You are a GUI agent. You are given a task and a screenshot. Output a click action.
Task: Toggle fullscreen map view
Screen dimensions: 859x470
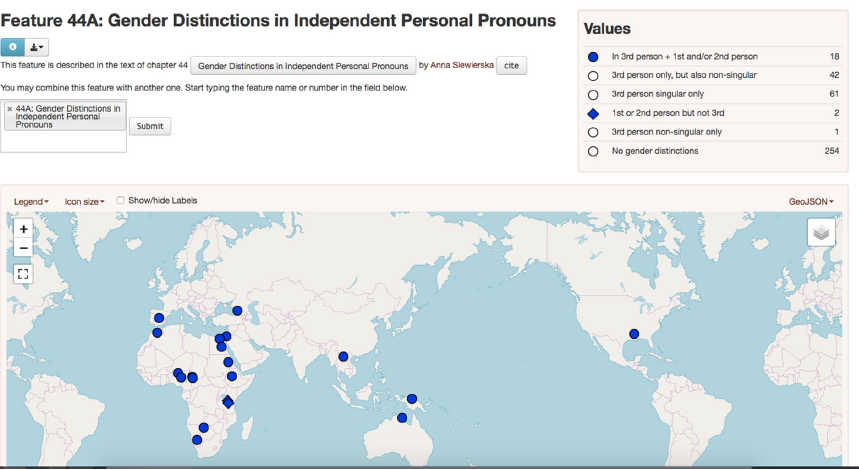pos(24,272)
